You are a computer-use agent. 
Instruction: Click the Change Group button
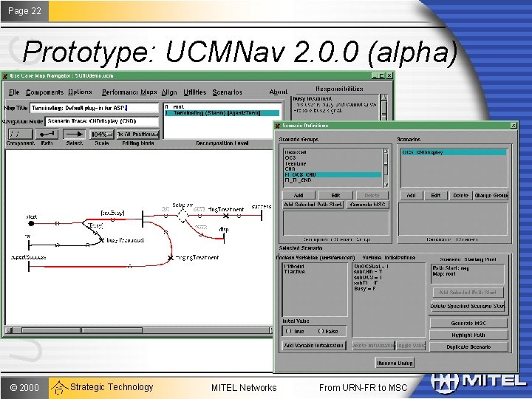[x=491, y=195]
